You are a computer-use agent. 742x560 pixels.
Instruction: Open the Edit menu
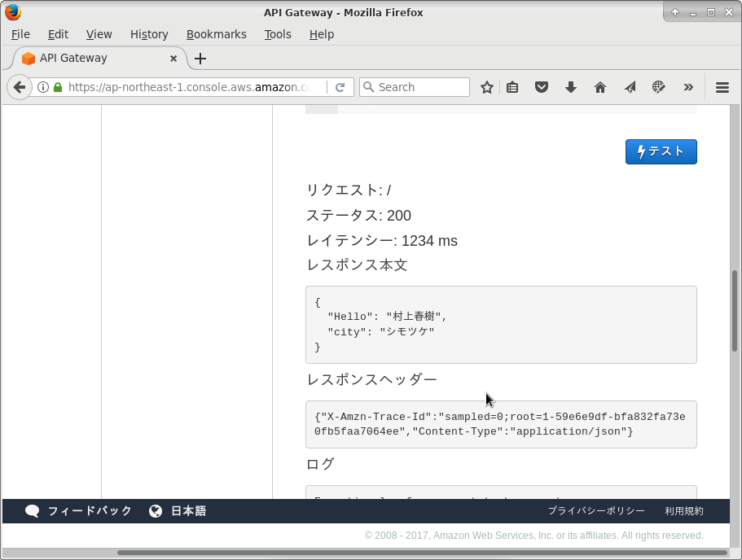(58, 34)
